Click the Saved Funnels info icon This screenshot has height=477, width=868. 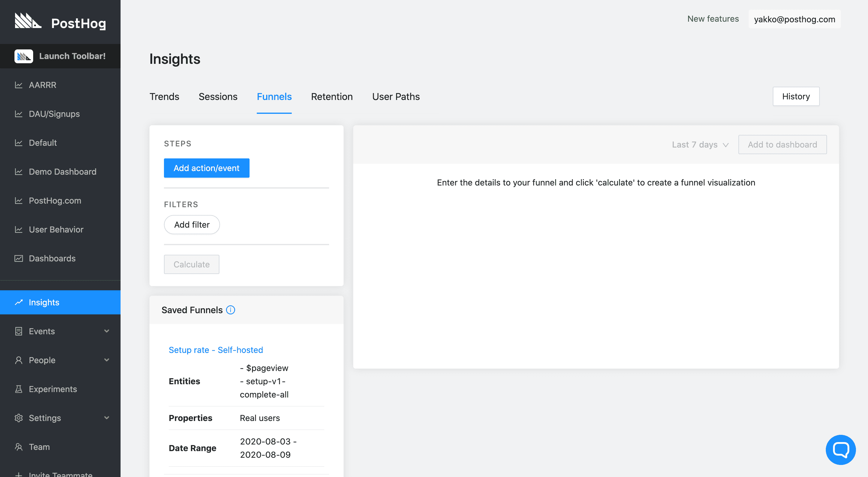[x=231, y=310]
